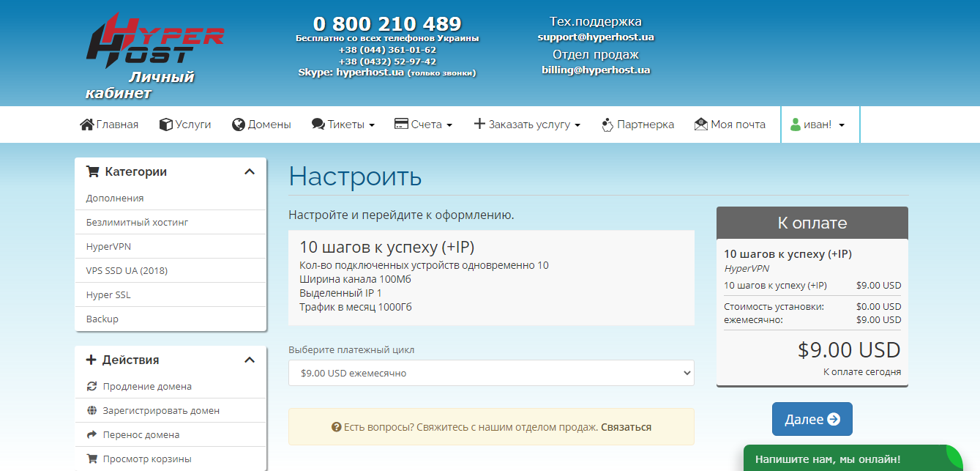Click the globe icon beside Домены
The image size is (980, 471).
click(x=238, y=125)
